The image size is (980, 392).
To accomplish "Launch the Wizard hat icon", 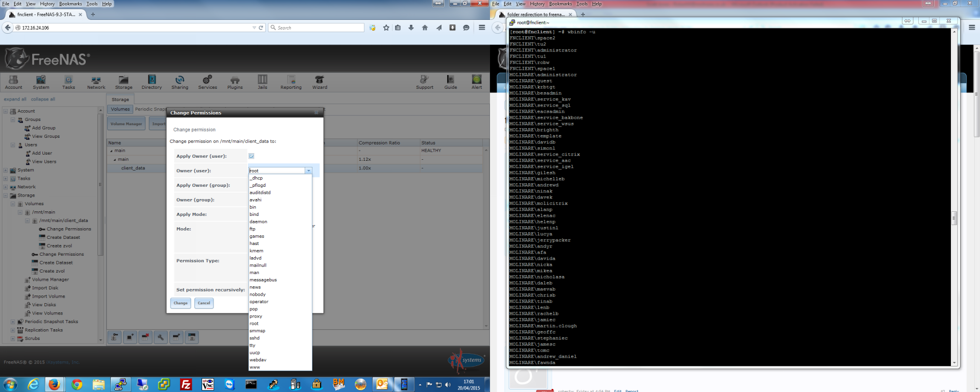I will pyautogui.click(x=320, y=82).
